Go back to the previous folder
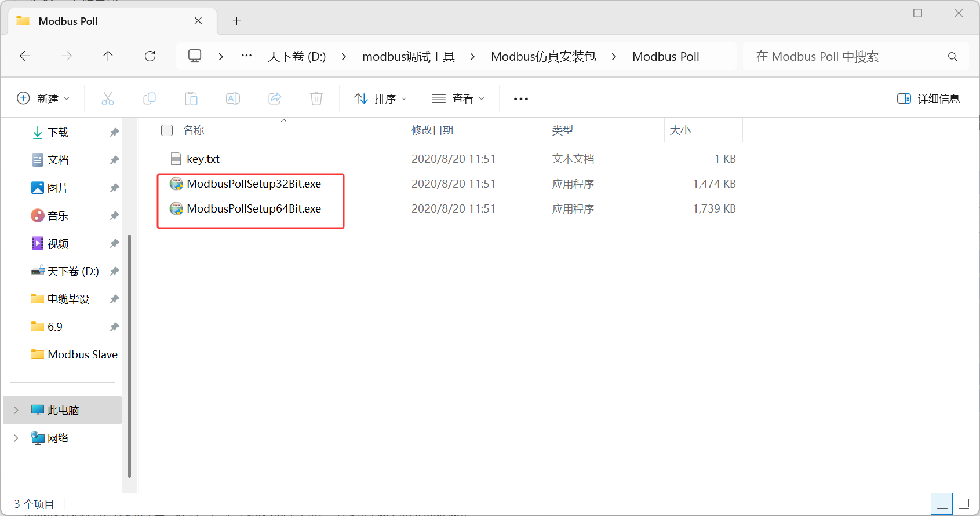The width and height of the screenshot is (980, 516). (x=25, y=56)
